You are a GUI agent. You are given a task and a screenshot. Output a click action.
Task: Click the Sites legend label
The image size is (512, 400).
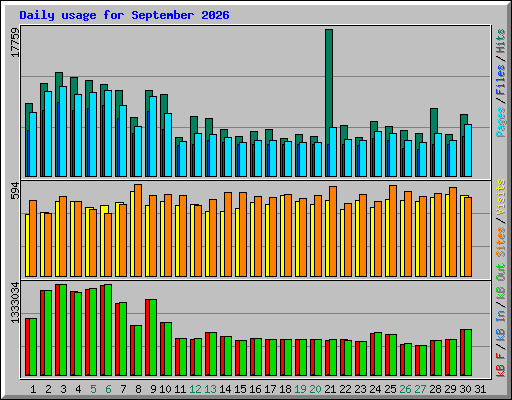(501, 242)
